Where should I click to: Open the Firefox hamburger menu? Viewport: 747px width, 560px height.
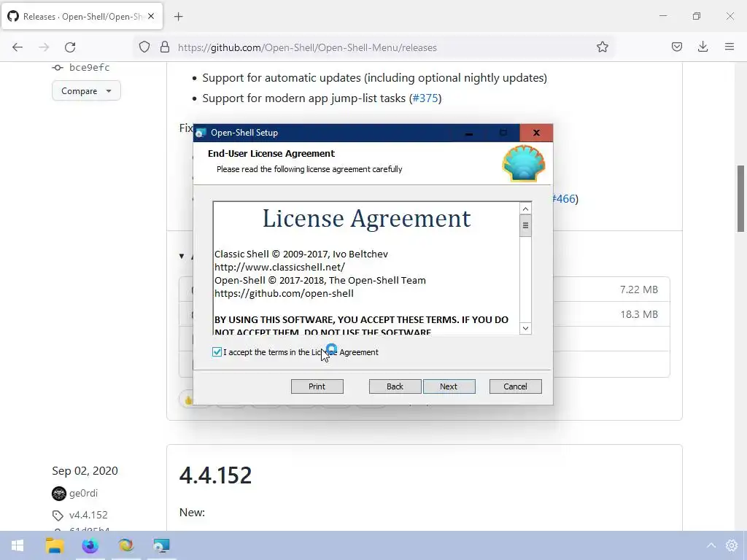point(729,47)
